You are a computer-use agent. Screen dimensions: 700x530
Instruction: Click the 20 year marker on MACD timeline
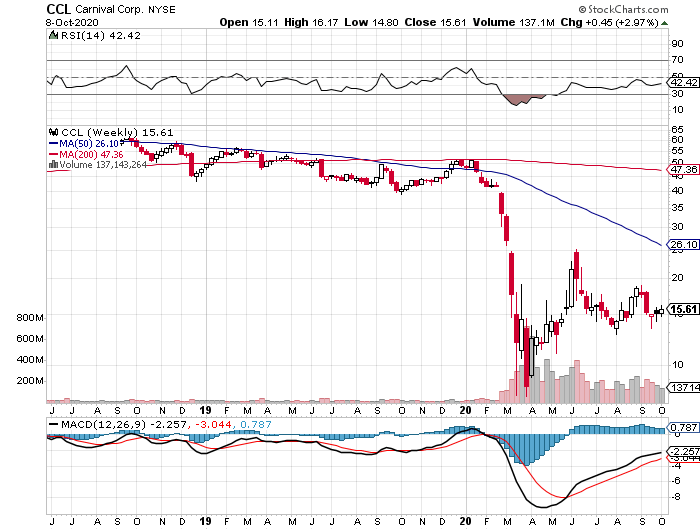(465, 521)
